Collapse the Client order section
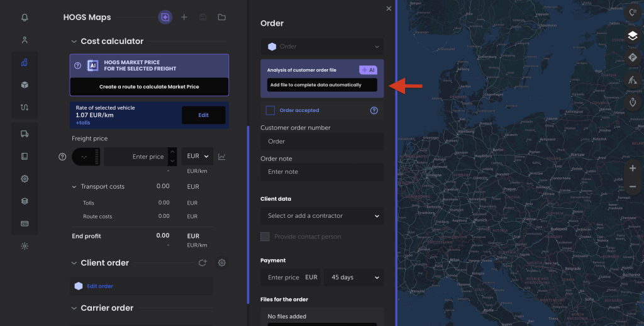 pyautogui.click(x=74, y=262)
